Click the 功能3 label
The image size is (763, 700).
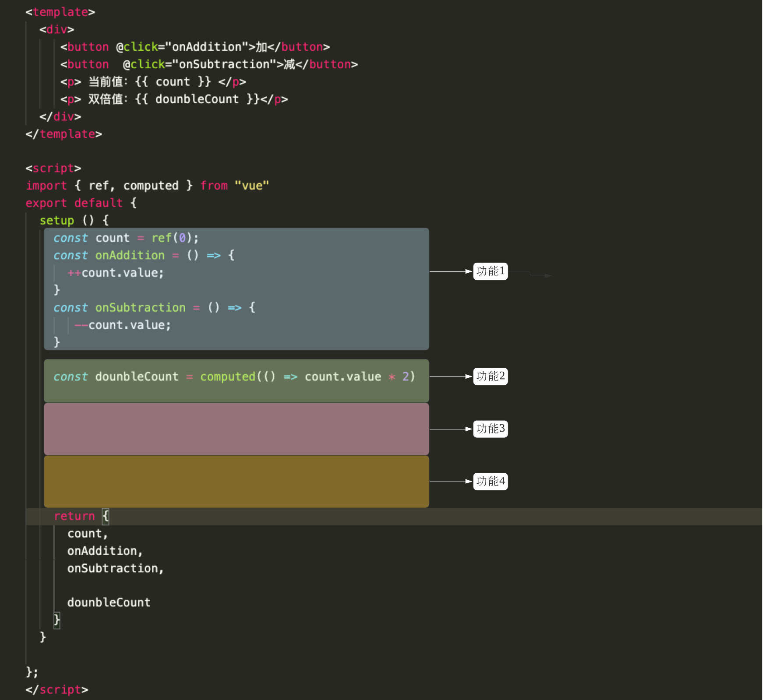(x=490, y=429)
